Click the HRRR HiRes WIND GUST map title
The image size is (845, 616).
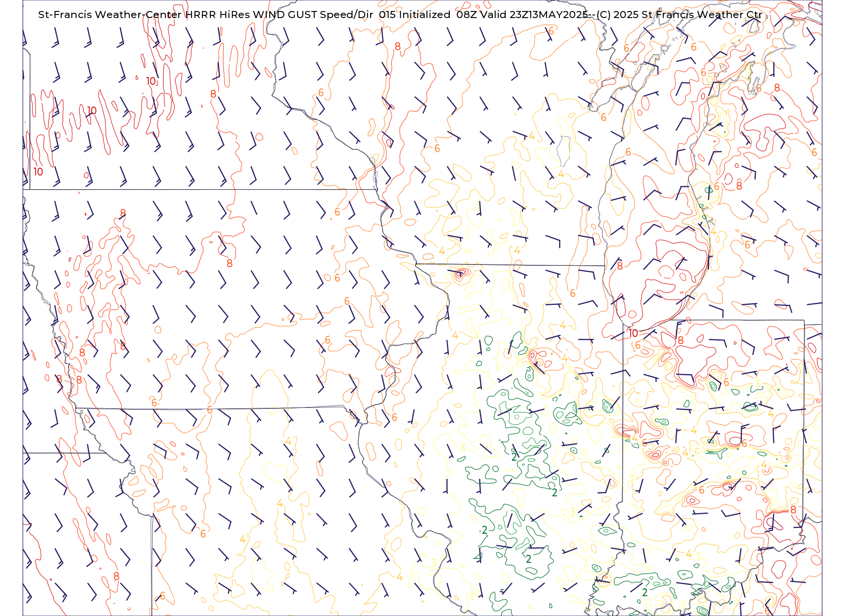pyautogui.click(x=400, y=15)
